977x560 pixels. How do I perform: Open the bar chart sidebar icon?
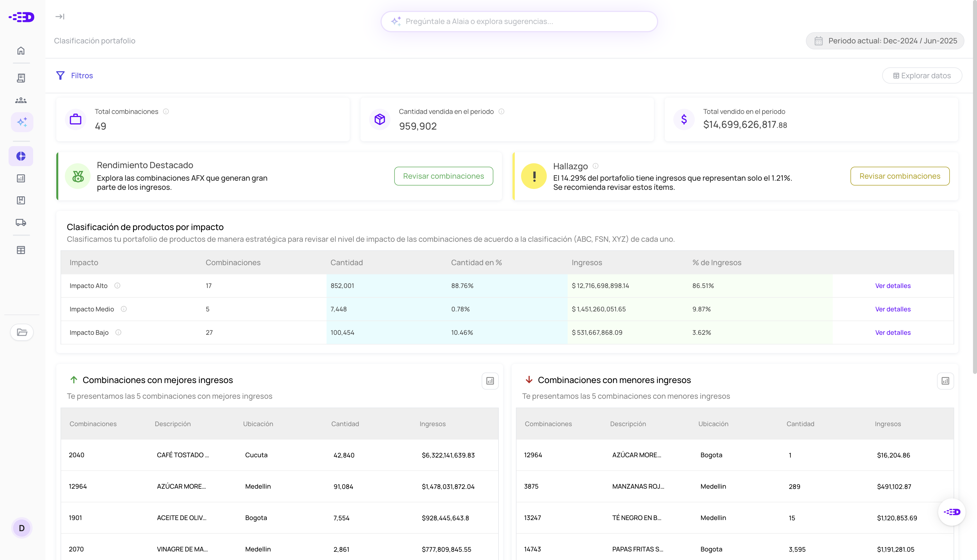pyautogui.click(x=21, y=178)
